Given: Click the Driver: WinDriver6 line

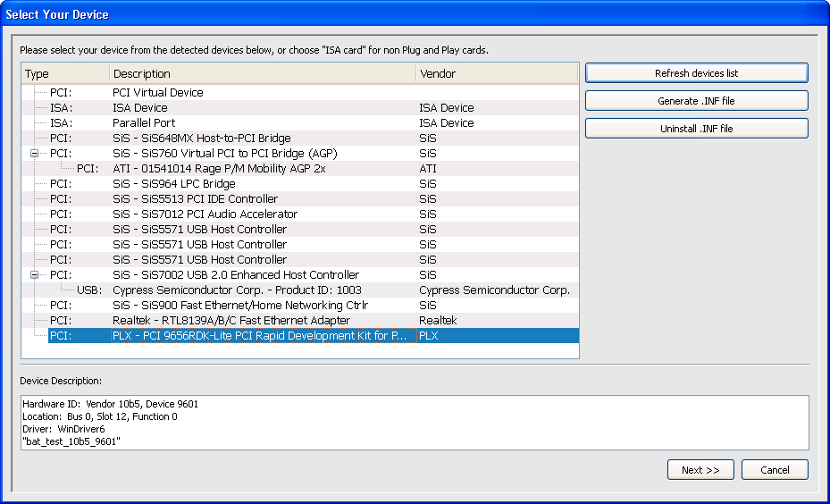Looking at the screenshot, I should point(63,429).
